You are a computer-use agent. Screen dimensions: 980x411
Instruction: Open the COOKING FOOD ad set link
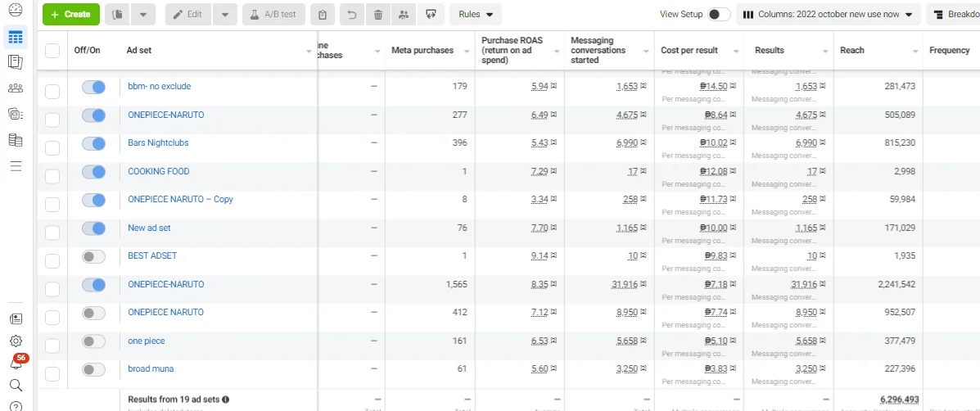(x=159, y=171)
